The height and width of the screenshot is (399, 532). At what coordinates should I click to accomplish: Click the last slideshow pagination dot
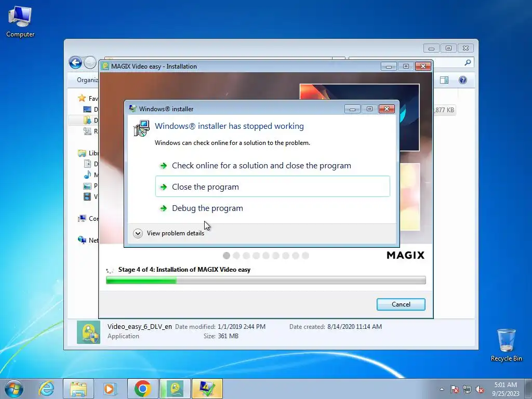(305, 256)
